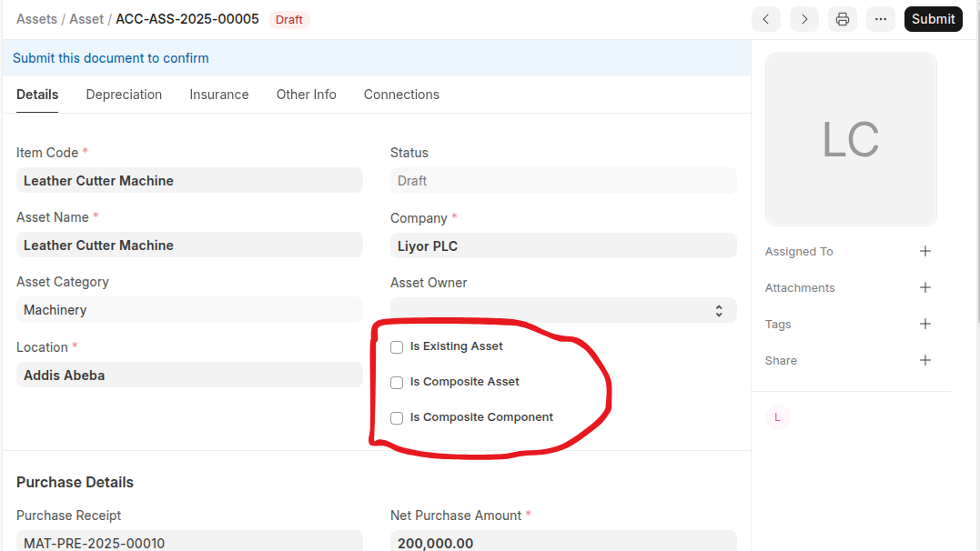The height and width of the screenshot is (551, 980).
Task: Toggle the Is Composite Component checkbox
Action: [x=397, y=418]
